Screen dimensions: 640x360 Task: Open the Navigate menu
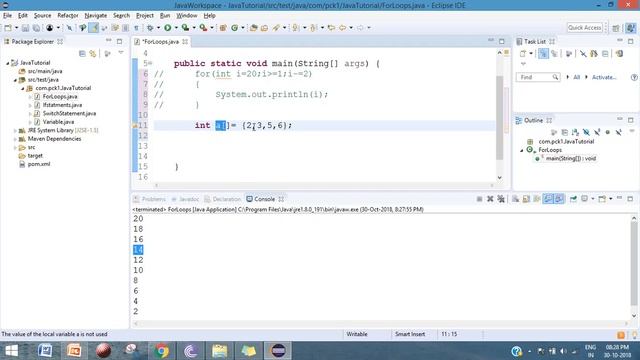[96, 16]
